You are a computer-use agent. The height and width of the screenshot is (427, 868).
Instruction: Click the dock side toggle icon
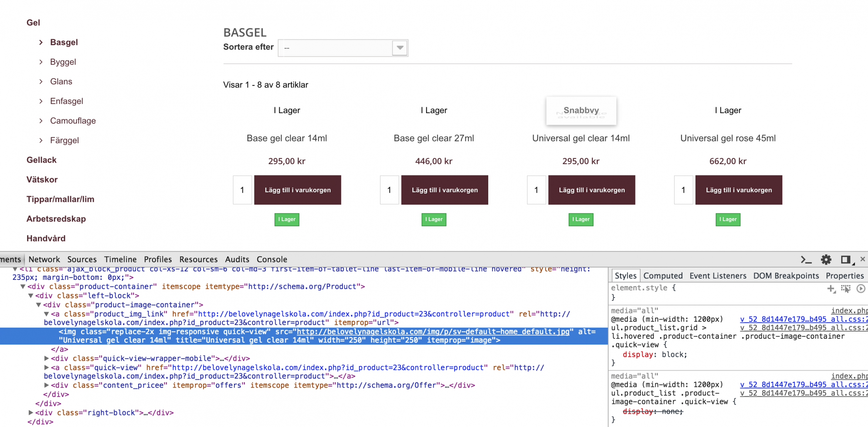tap(846, 260)
